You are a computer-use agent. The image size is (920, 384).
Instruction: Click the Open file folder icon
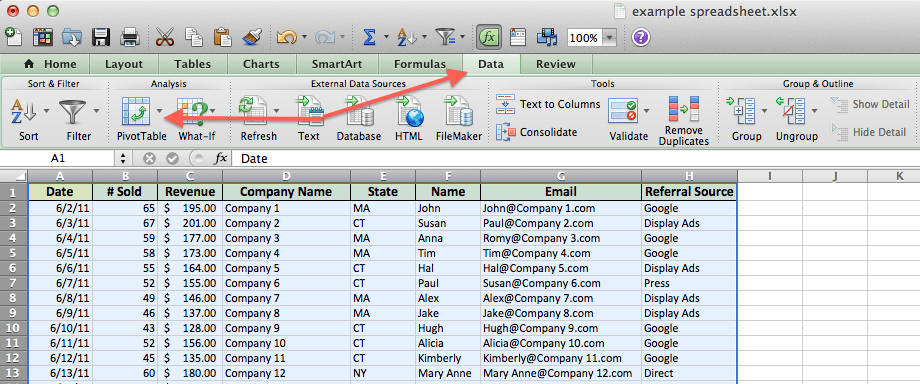[x=72, y=38]
